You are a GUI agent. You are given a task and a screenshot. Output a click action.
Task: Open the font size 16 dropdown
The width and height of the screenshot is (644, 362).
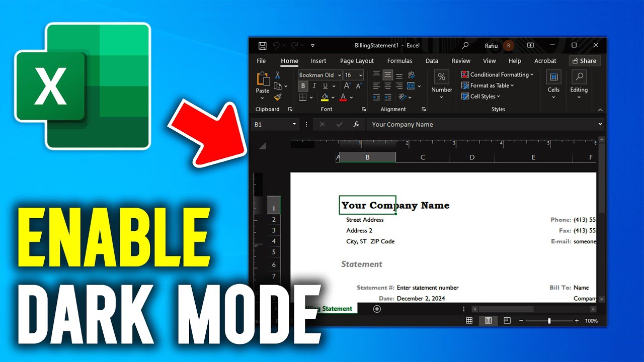tap(360, 75)
